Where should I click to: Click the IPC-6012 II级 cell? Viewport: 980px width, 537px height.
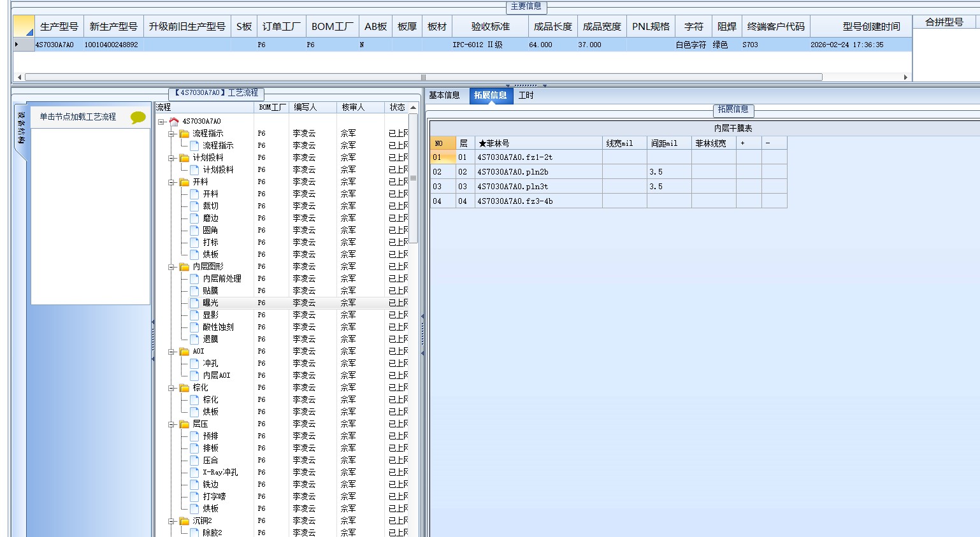pos(490,45)
